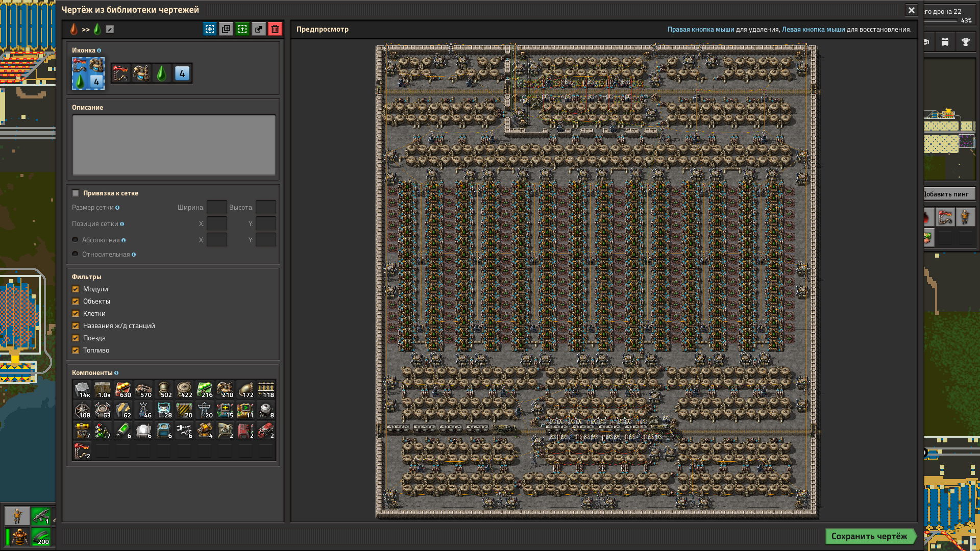
Task: Click the decider combinator component 11
Action: pyautogui.click(x=246, y=410)
